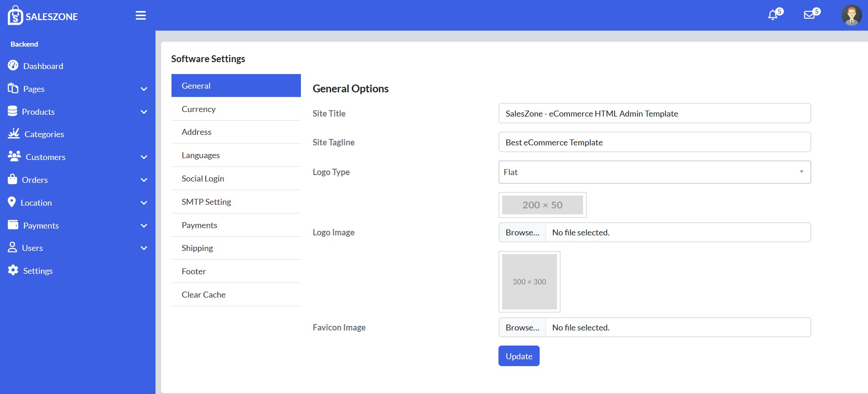Click the 'Favicon Image' field label

[339, 327]
